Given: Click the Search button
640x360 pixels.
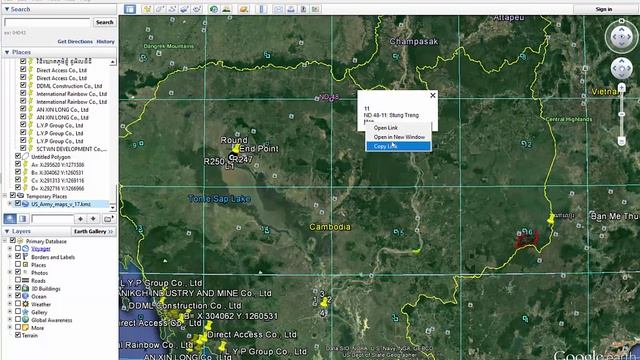Looking at the screenshot, I should (104, 22).
